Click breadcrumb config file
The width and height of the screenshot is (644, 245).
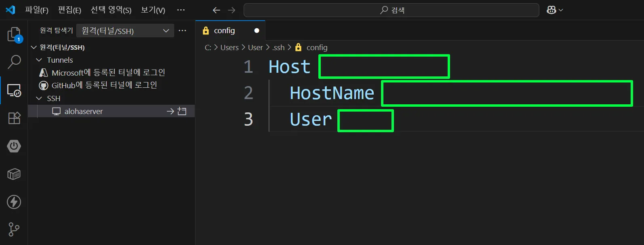coord(317,48)
